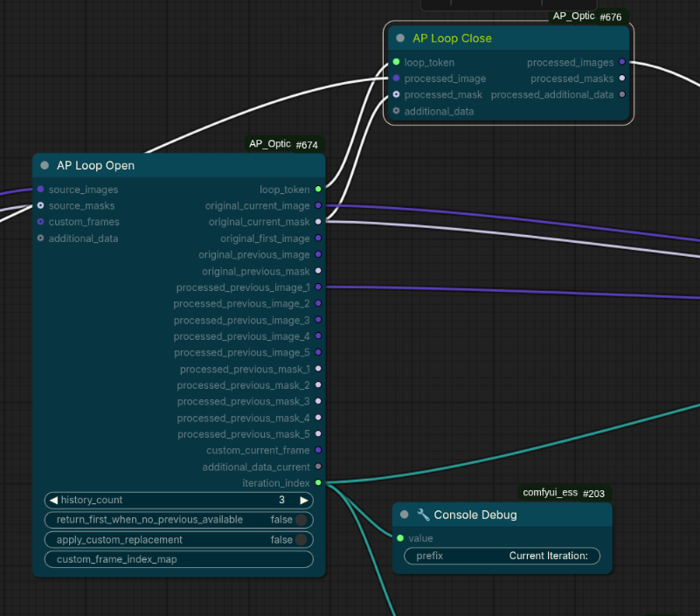The width and height of the screenshot is (700, 616).
Task: Click the processed_previous_mask_2 output socket
Action: (x=318, y=384)
